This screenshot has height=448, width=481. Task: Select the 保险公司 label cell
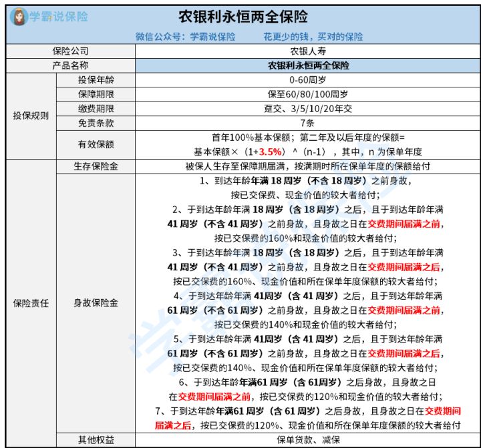[71, 51]
